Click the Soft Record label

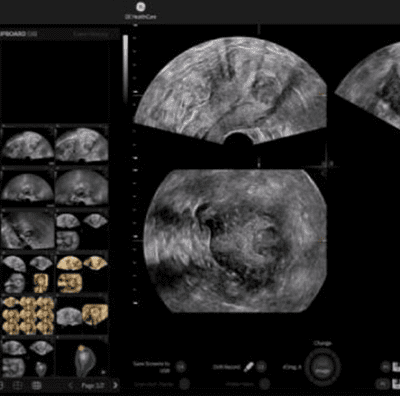[x=226, y=367]
